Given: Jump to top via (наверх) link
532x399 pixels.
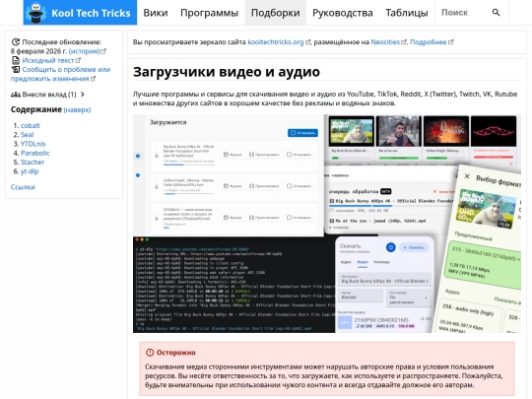Looking at the screenshot, I should (77, 110).
